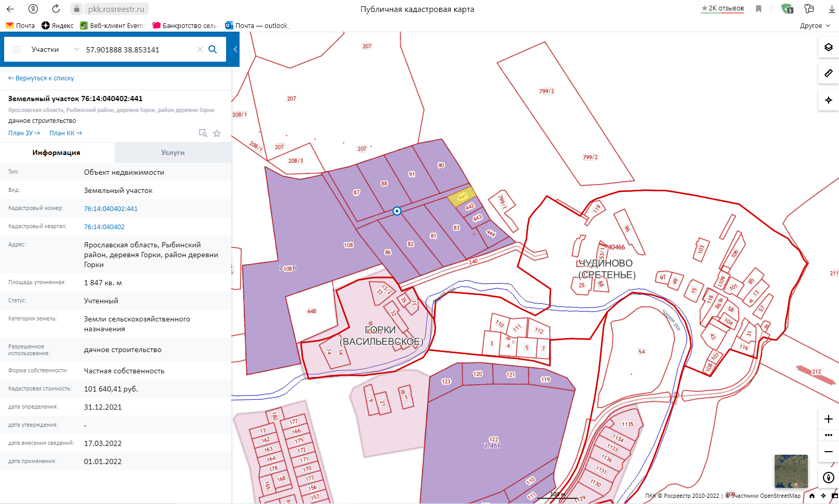Viewport: 839px width, 504px height.
Task: Reload the current page
Action: pyautogui.click(x=56, y=9)
